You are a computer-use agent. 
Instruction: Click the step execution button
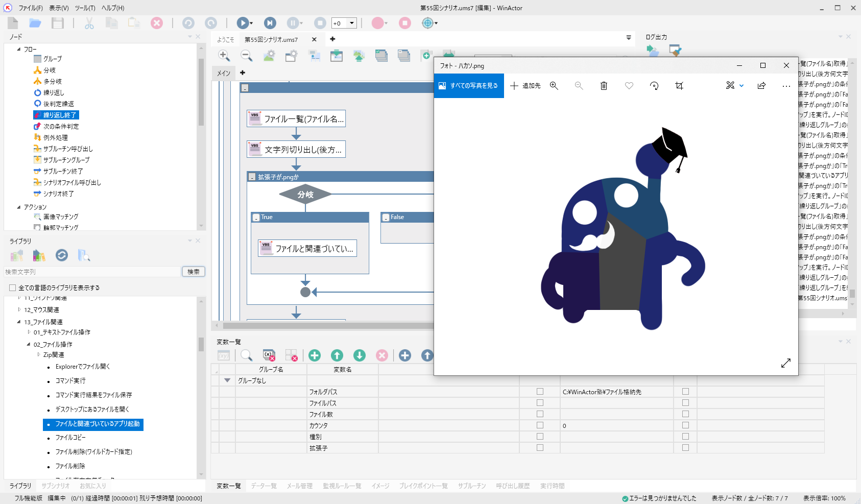point(270,23)
